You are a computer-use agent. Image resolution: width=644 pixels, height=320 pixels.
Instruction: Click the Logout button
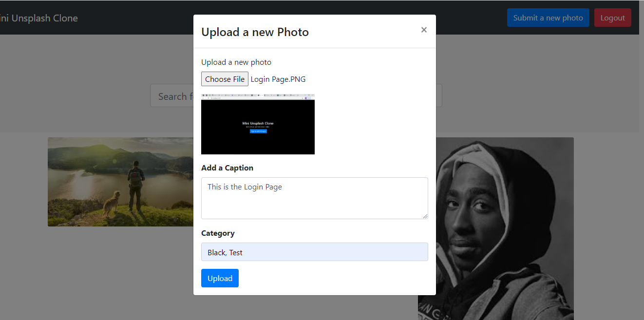click(612, 18)
